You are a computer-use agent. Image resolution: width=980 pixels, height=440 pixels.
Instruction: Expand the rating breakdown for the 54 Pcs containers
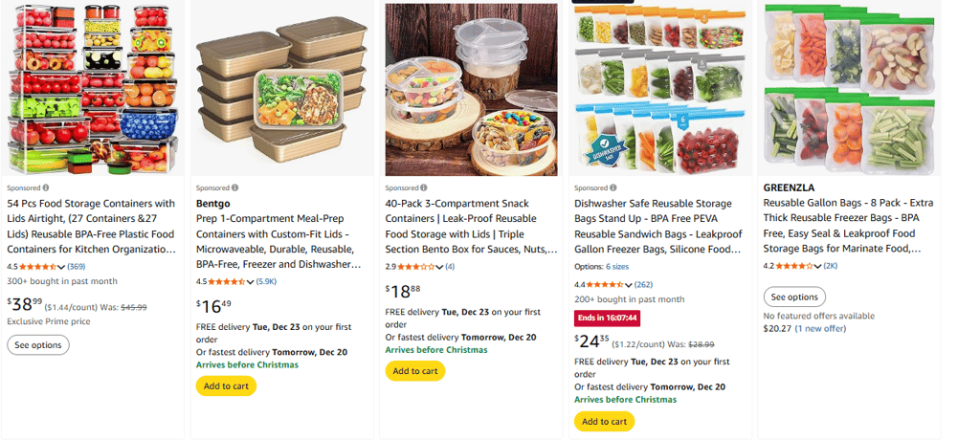(x=62, y=266)
